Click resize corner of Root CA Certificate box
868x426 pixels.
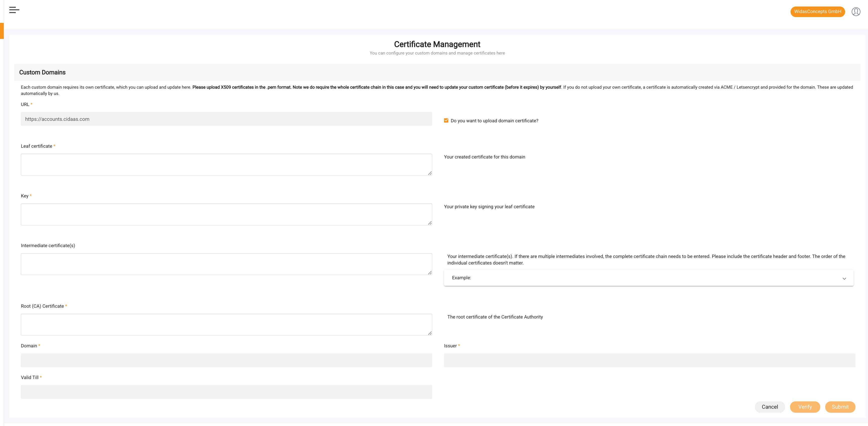(x=430, y=333)
